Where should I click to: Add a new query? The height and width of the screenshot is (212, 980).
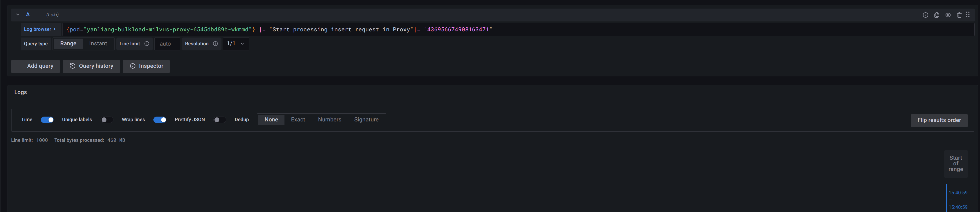pos(35,66)
